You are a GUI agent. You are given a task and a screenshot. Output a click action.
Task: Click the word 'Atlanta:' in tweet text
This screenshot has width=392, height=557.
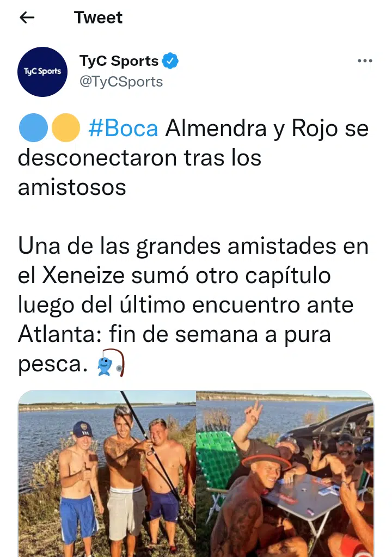(x=60, y=334)
